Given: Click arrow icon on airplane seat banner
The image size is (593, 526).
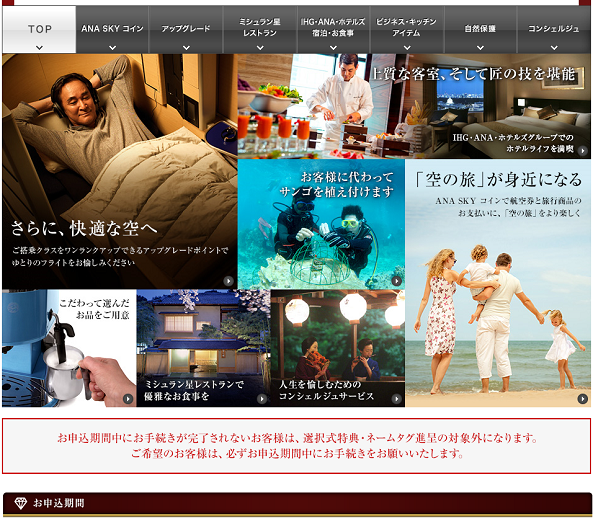Looking at the screenshot, I should (228, 281).
